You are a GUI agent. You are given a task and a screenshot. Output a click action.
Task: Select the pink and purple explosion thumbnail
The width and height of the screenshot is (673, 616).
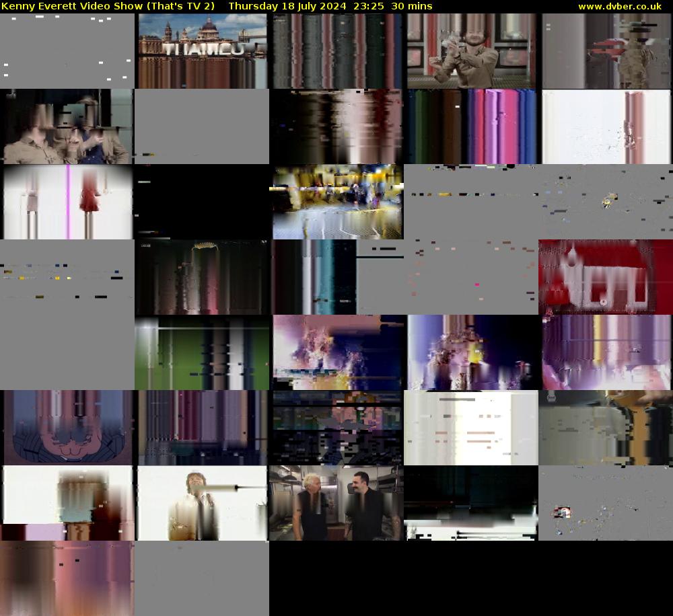point(336,352)
